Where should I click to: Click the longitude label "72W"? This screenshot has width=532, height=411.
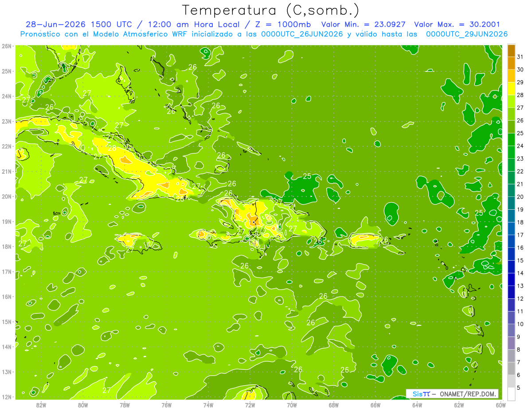point(250,405)
